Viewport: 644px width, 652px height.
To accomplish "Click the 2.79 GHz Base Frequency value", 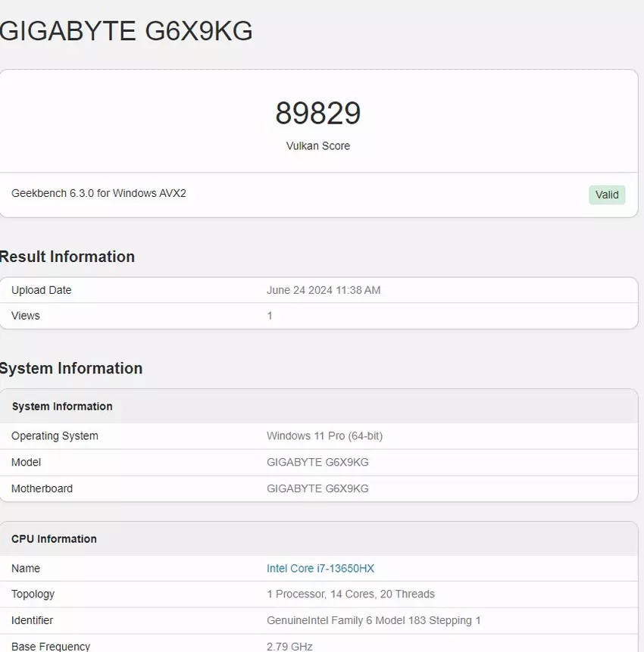I will coord(289,646).
